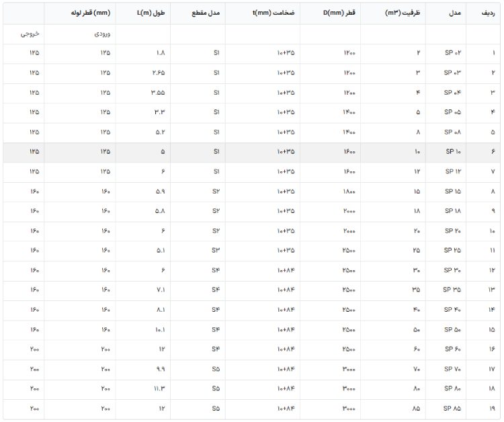This screenshot has width=504, height=422.
Task: Click the خروجی sub-header cell
Action: (x=24, y=34)
